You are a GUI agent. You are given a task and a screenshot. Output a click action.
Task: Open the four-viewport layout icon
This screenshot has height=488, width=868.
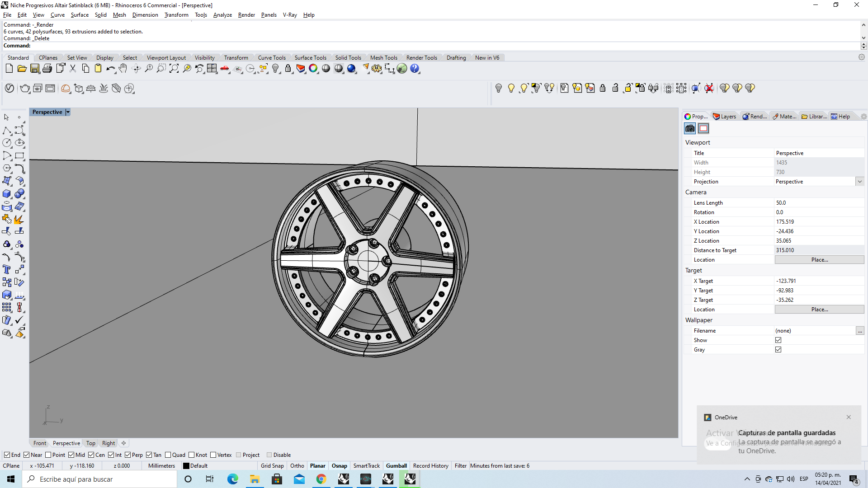pyautogui.click(x=212, y=69)
